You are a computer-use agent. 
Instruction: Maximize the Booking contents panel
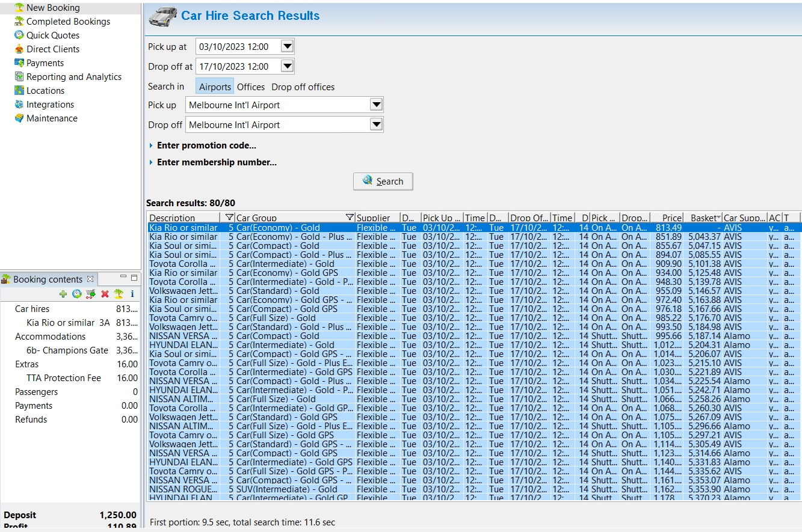(134, 278)
